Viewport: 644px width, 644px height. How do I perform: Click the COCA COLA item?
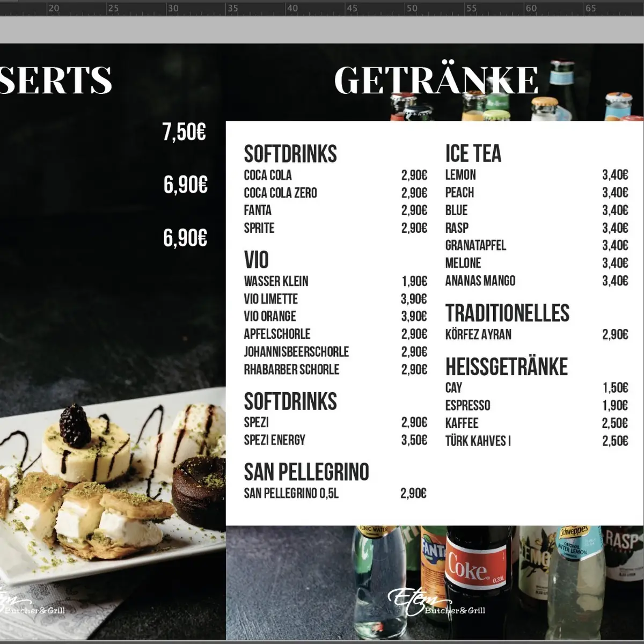(x=268, y=175)
